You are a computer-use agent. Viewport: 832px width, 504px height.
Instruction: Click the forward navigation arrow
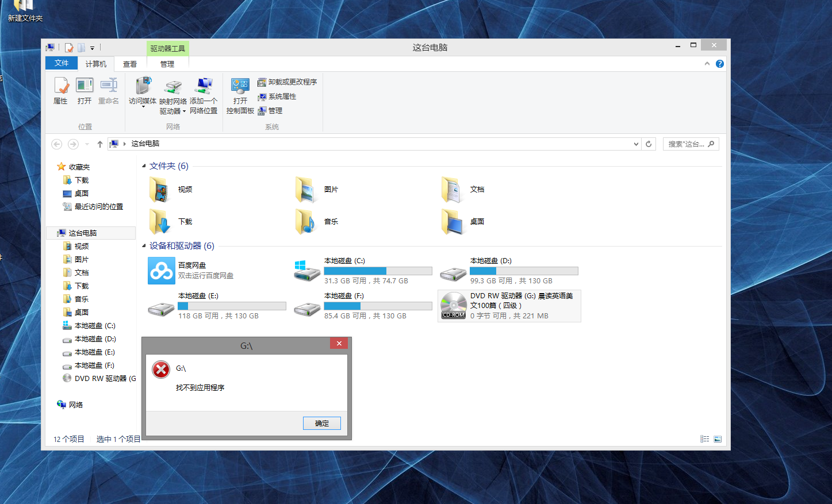tap(73, 144)
